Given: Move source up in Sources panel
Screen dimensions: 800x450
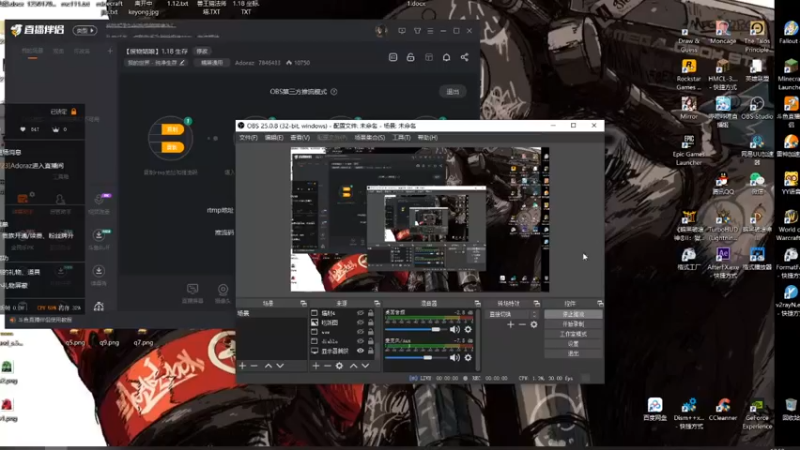Looking at the screenshot, I should 354,366.
